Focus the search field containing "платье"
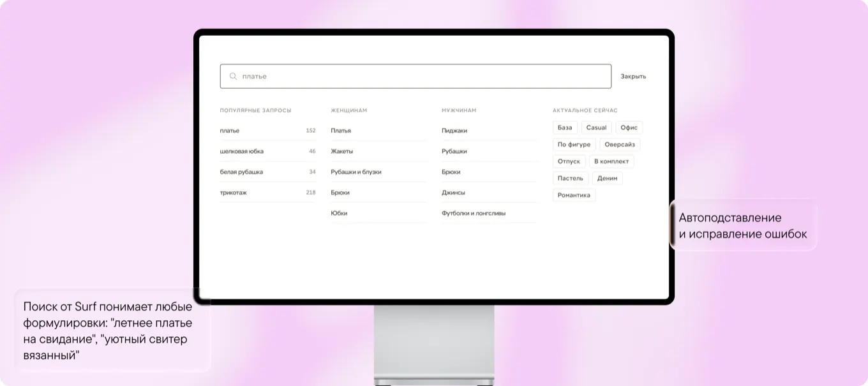Screen dimensions: 868x386 tap(415, 77)
